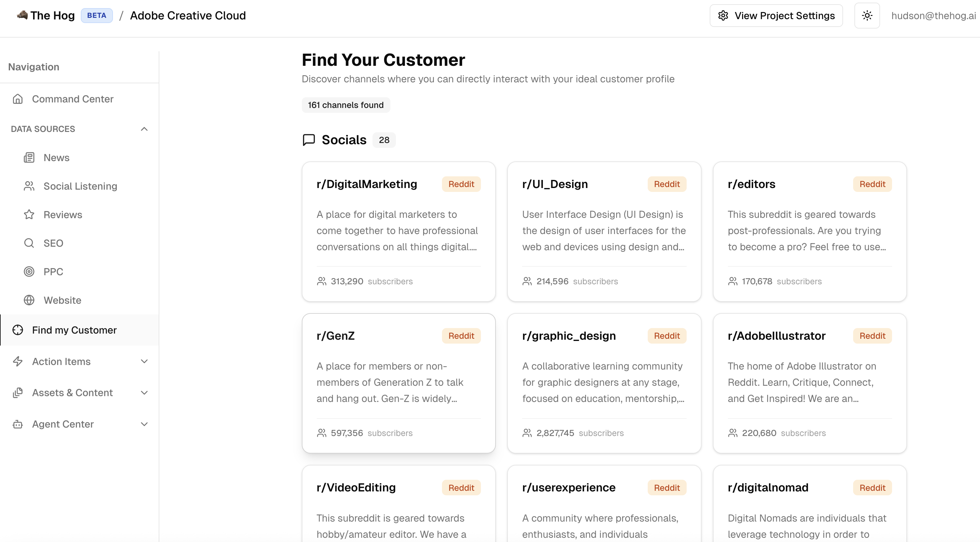
Task: Click the News newspaper icon
Action: (29, 157)
